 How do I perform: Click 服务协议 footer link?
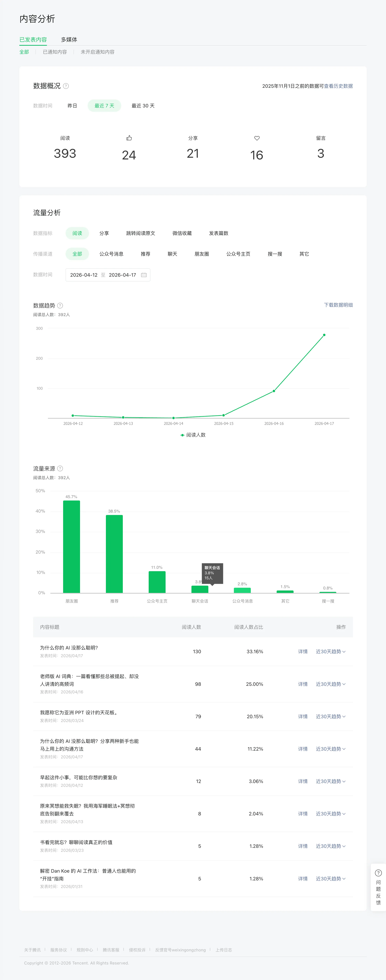click(x=59, y=950)
